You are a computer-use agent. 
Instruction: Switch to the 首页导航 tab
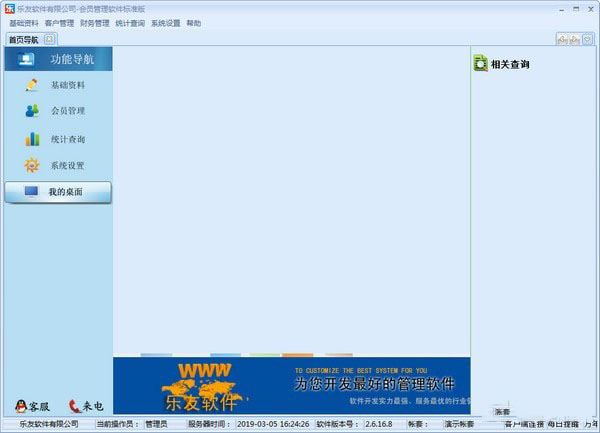tap(24, 40)
